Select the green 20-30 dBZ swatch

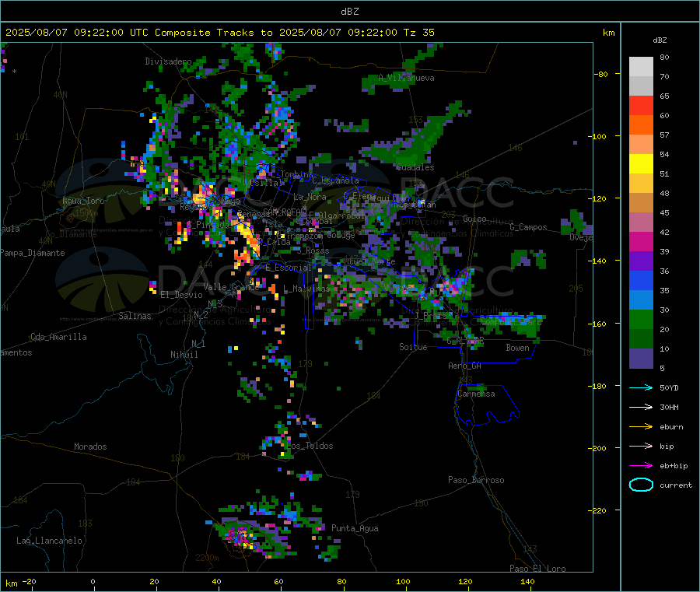[x=641, y=320]
